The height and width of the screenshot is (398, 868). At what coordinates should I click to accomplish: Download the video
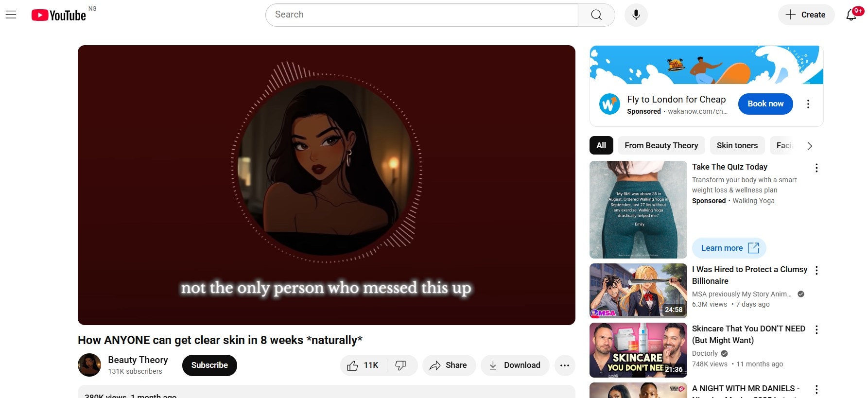(x=515, y=365)
